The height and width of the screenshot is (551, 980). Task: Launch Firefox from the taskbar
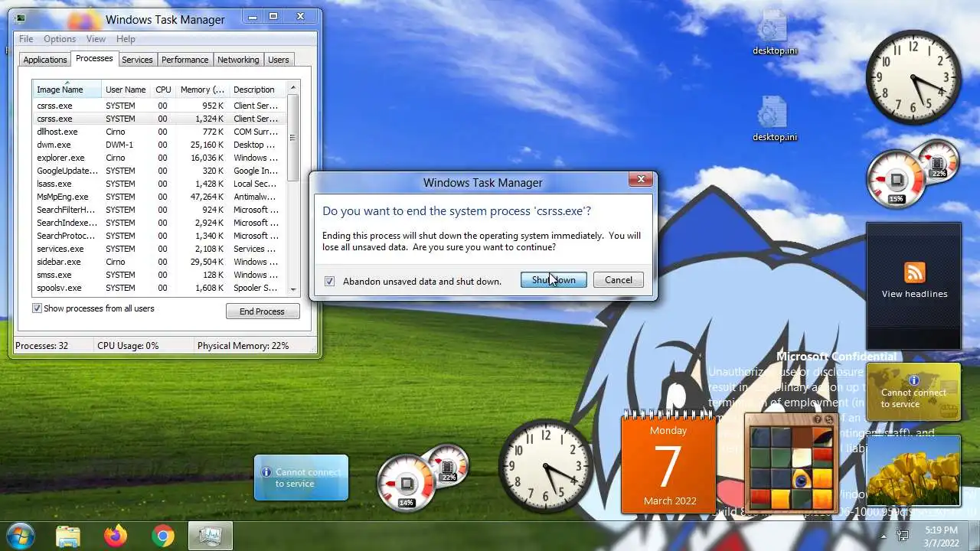click(116, 536)
